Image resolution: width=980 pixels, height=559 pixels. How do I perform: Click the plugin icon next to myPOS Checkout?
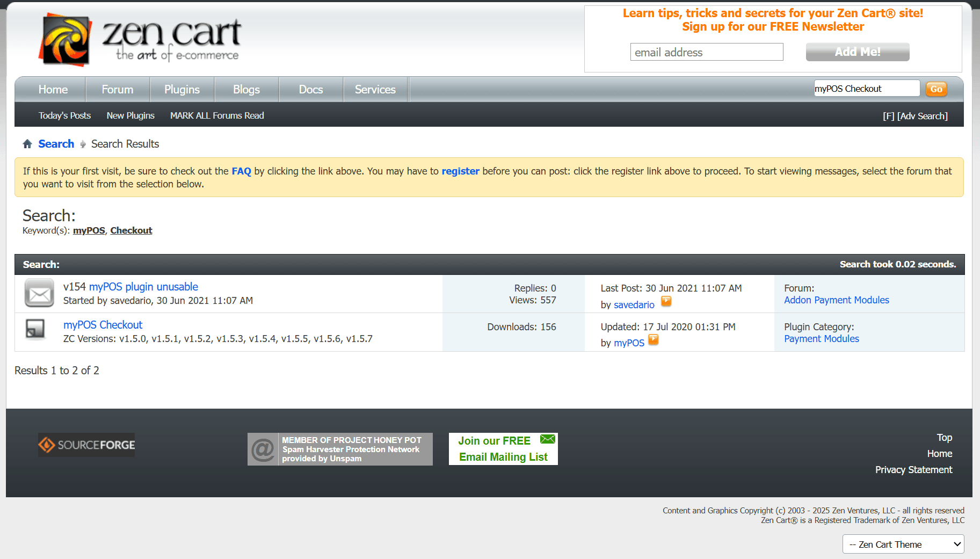(35, 330)
